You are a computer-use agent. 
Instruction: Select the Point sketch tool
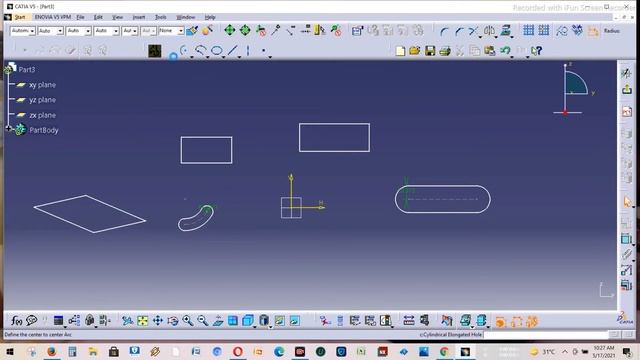click(x=264, y=51)
